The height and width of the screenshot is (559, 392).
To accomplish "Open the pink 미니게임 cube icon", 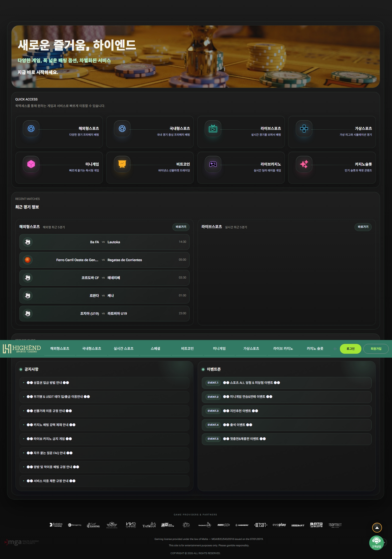I will coord(31,164).
